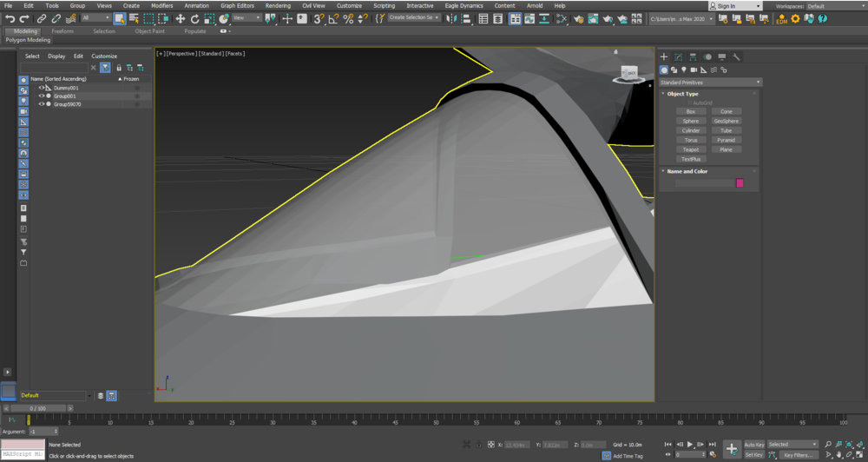The image size is (868, 462).
Task: Select the Move tool in toolbar
Action: [181, 18]
